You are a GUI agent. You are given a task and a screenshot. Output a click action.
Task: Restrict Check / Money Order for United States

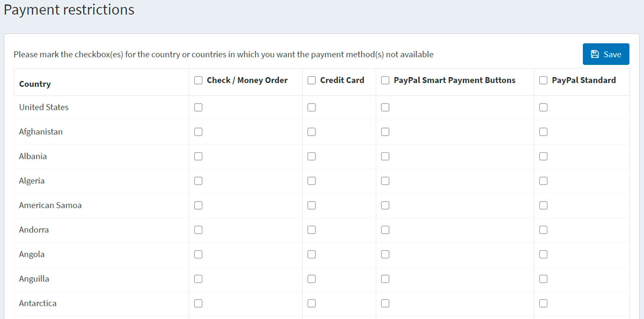(x=198, y=107)
